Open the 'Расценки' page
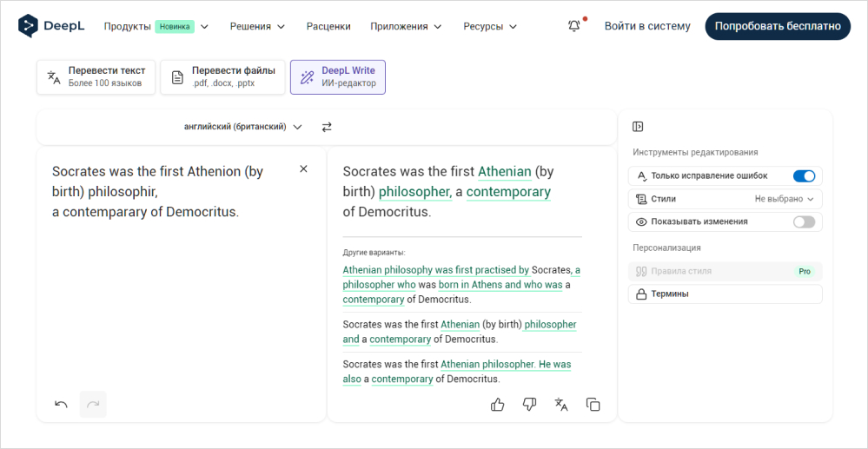The height and width of the screenshot is (449, 868). pyautogui.click(x=328, y=26)
